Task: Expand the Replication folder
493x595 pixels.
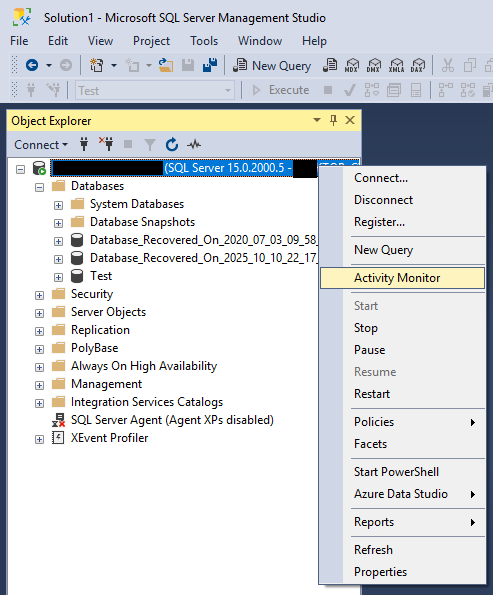Action: (39, 331)
